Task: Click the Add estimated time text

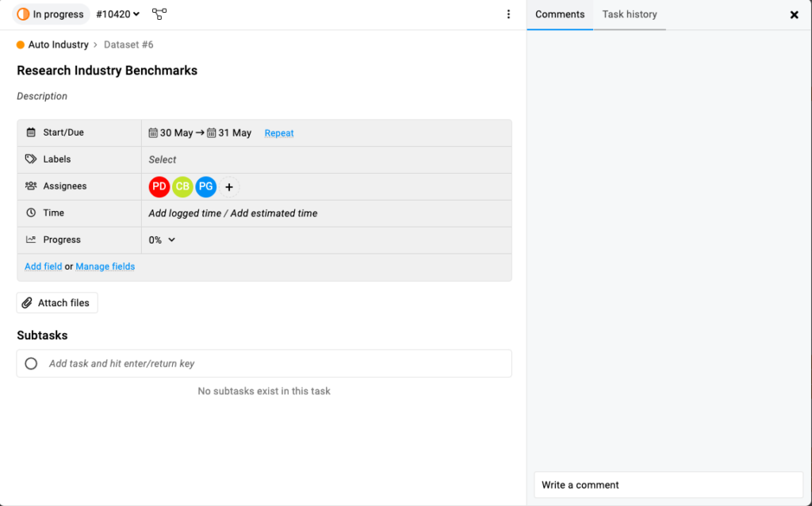Action: click(274, 213)
